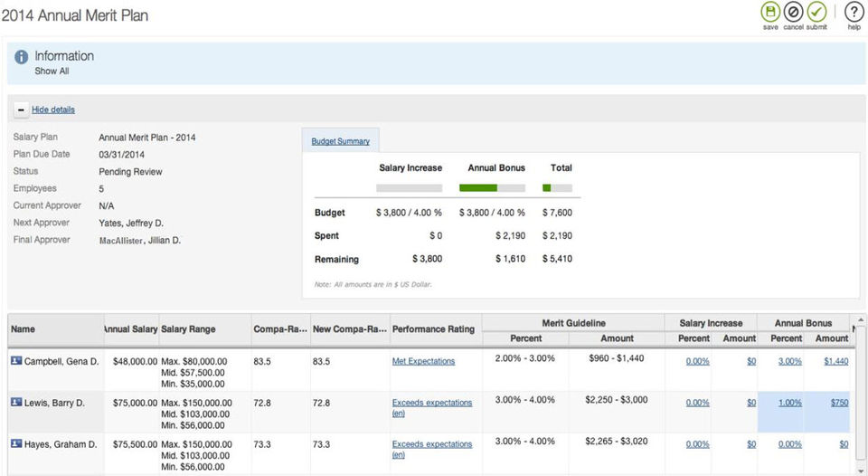
Task: Edit Hayes's salary increase amount $0
Action: click(751, 444)
